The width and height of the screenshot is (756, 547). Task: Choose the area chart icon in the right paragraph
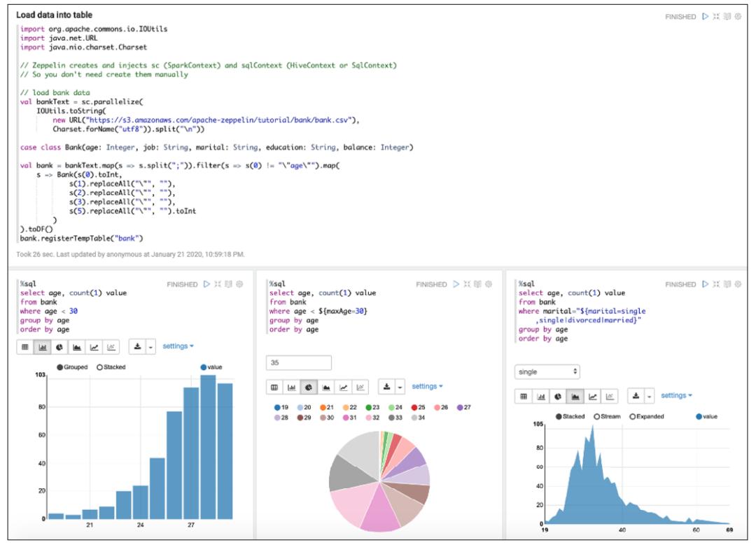(574, 396)
